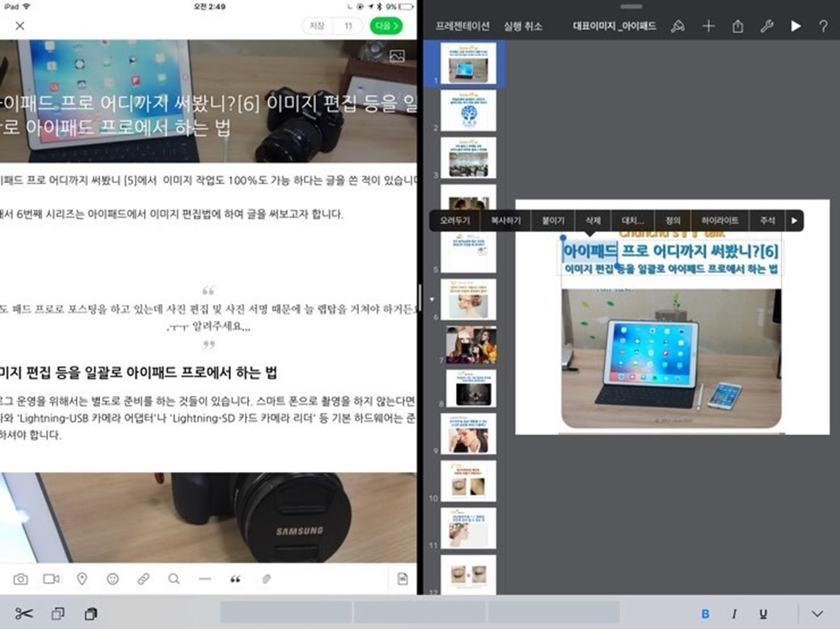Select slide 10 thumbnail in navigator

point(467,480)
